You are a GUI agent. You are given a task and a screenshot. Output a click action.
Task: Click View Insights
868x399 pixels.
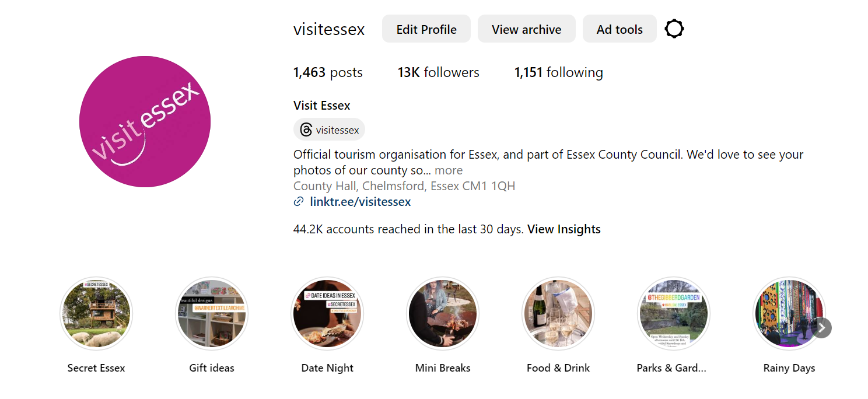[563, 229]
